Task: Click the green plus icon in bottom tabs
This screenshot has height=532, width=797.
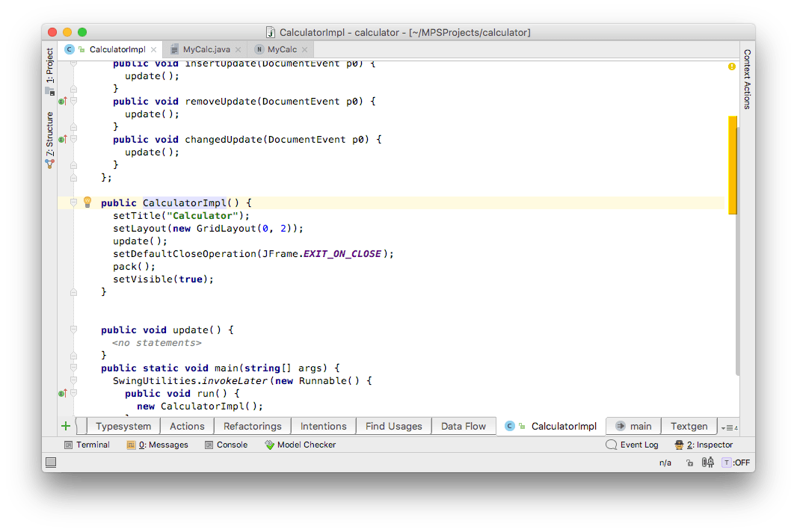Action: (x=66, y=426)
